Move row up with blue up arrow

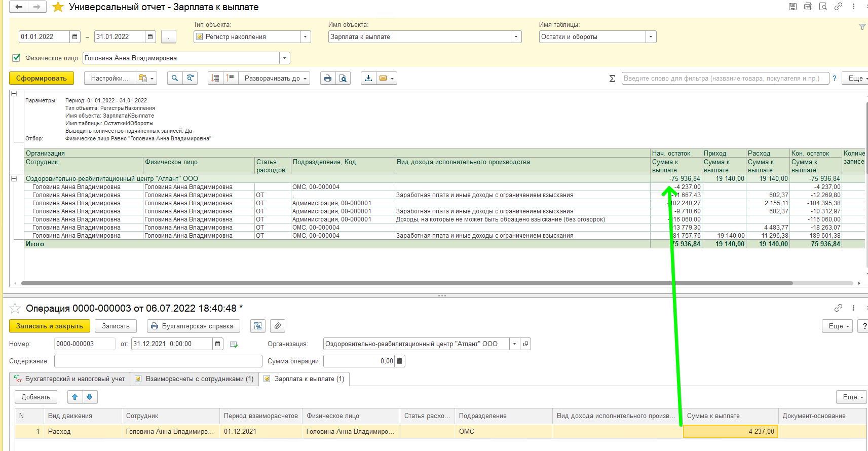pos(75,397)
